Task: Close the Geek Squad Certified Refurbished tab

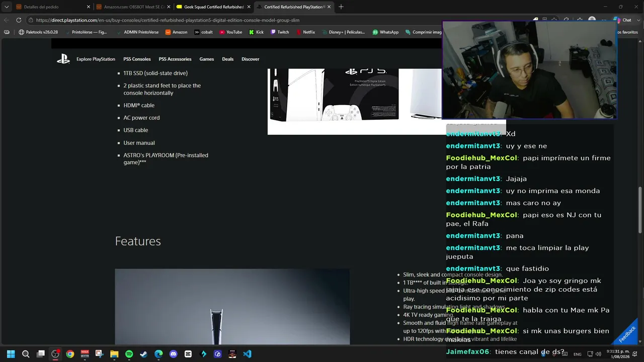Action: point(249,7)
